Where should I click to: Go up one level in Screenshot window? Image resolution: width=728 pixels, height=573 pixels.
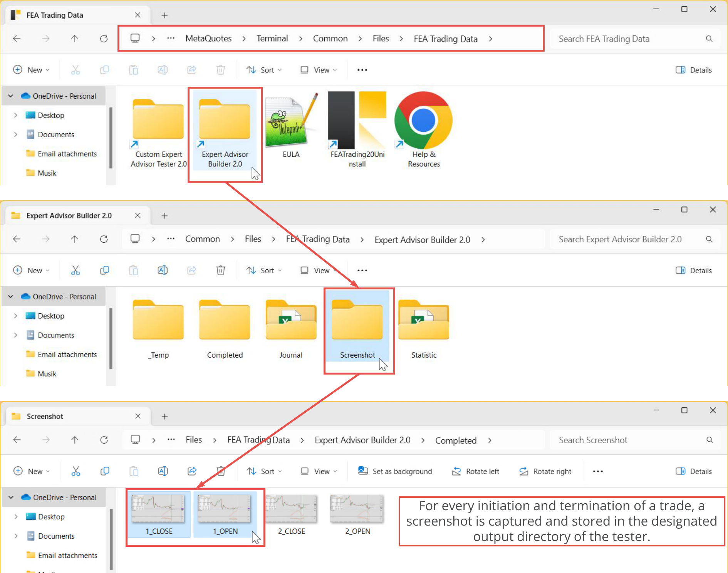tap(75, 440)
